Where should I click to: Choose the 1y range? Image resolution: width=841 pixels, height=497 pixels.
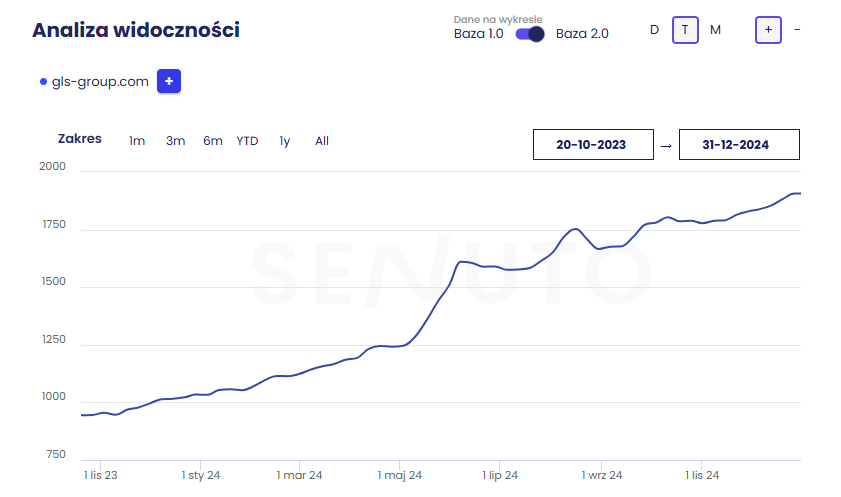pos(285,141)
